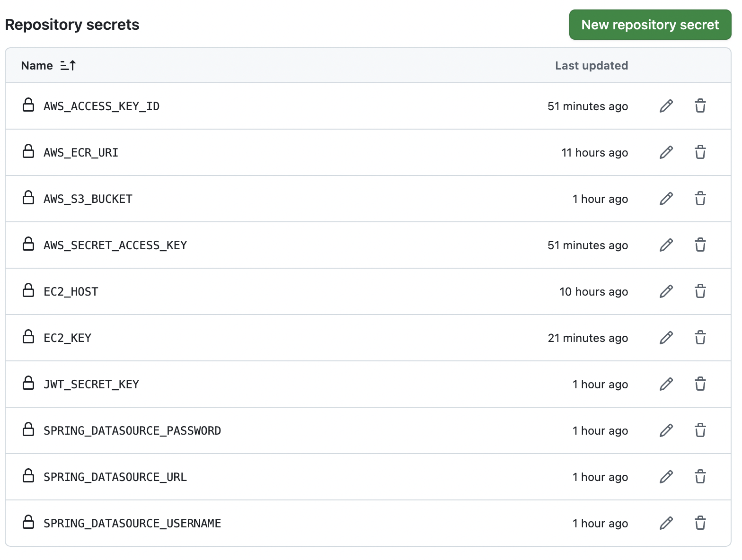Click '21 minutes ago' for EC2_KEY
This screenshot has height=560, width=742.
point(588,338)
